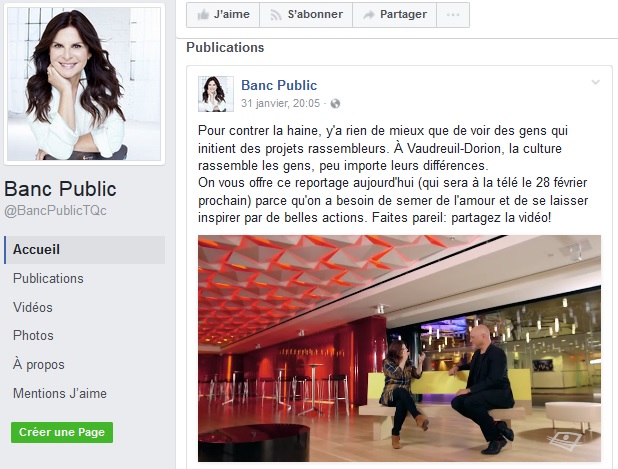
Task: Click the thumbs-up icon on J'aime
Action: [203, 15]
